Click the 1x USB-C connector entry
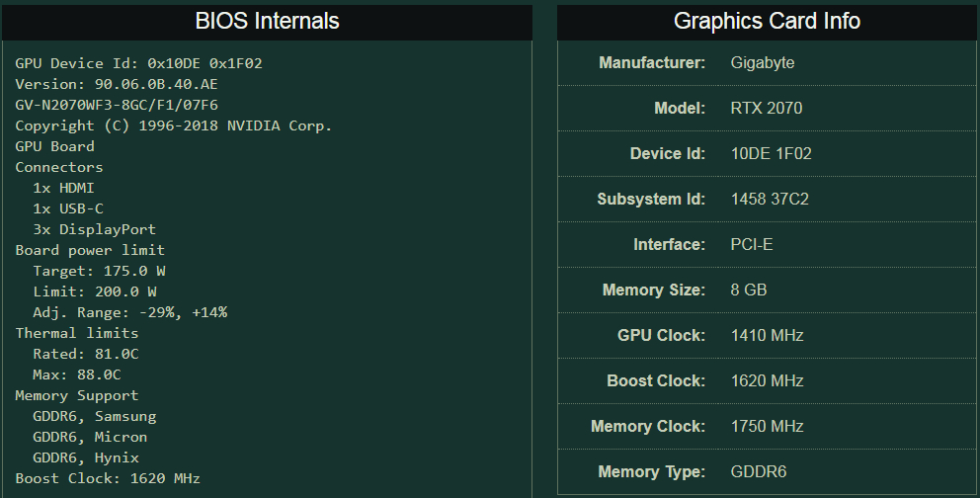 tap(68, 208)
